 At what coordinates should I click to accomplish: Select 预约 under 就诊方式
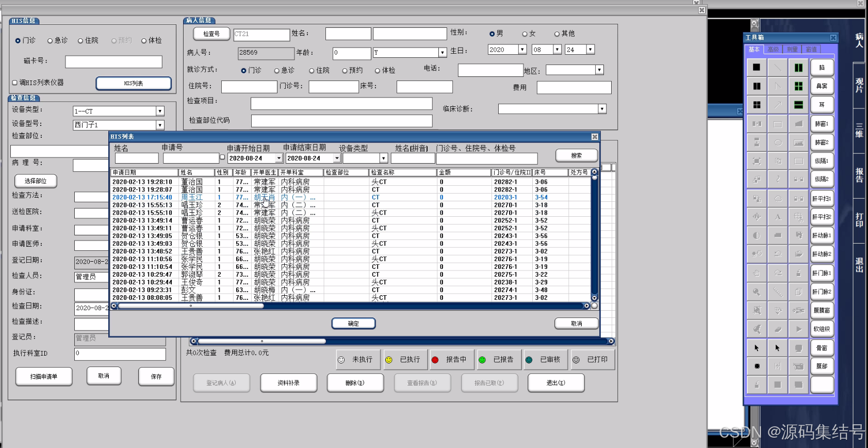[345, 71]
